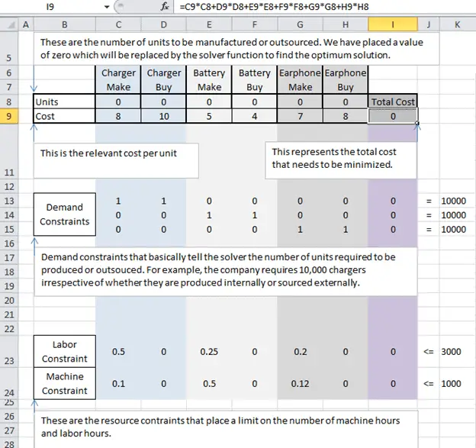Click the Charger Make header cell

coord(118,80)
